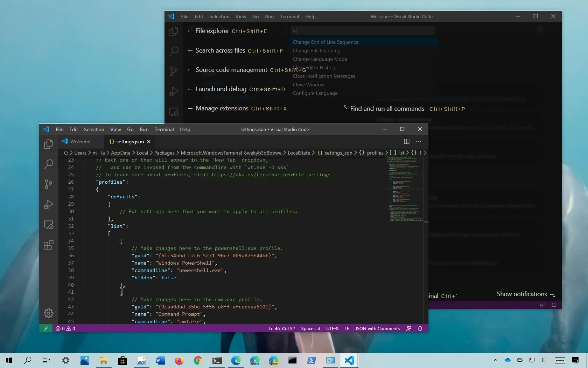Click the Tweet Feedback smiley icon
This screenshot has height=368, width=588.
point(409,329)
